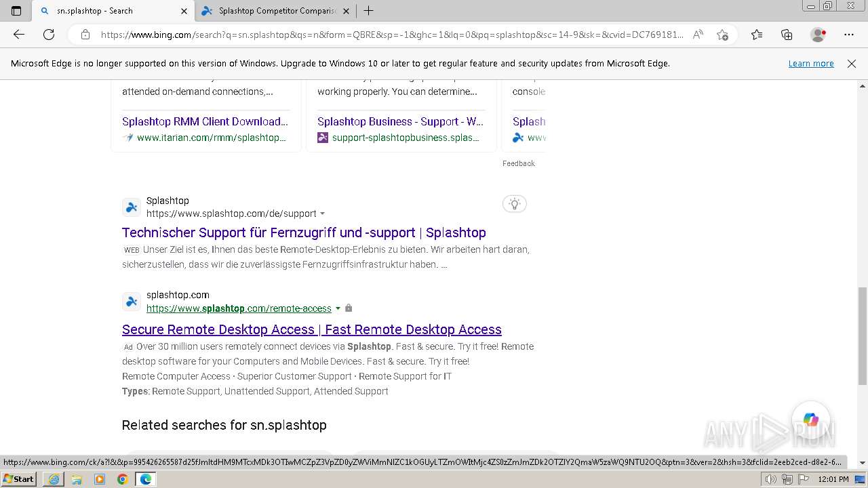Expand dropdown next to remote-access ad URL
Image resolution: width=868 pixels, height=488 pixels.
[338, 308]
